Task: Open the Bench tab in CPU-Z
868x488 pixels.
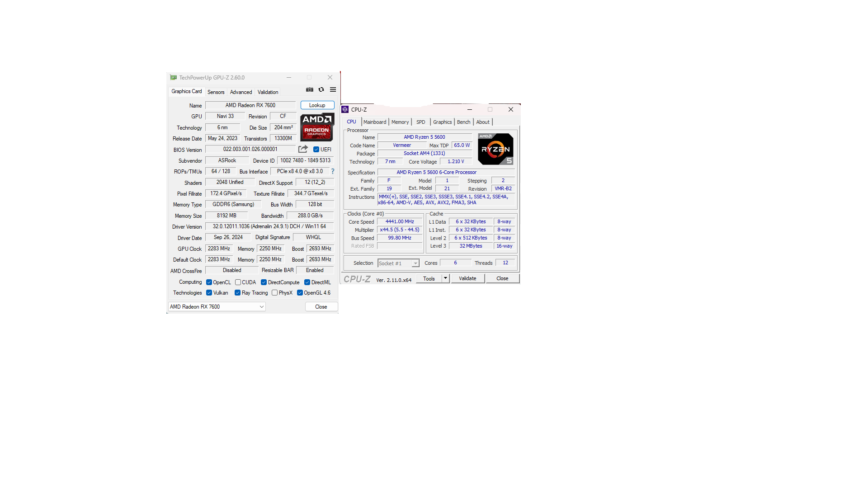Action: point(464,122)
